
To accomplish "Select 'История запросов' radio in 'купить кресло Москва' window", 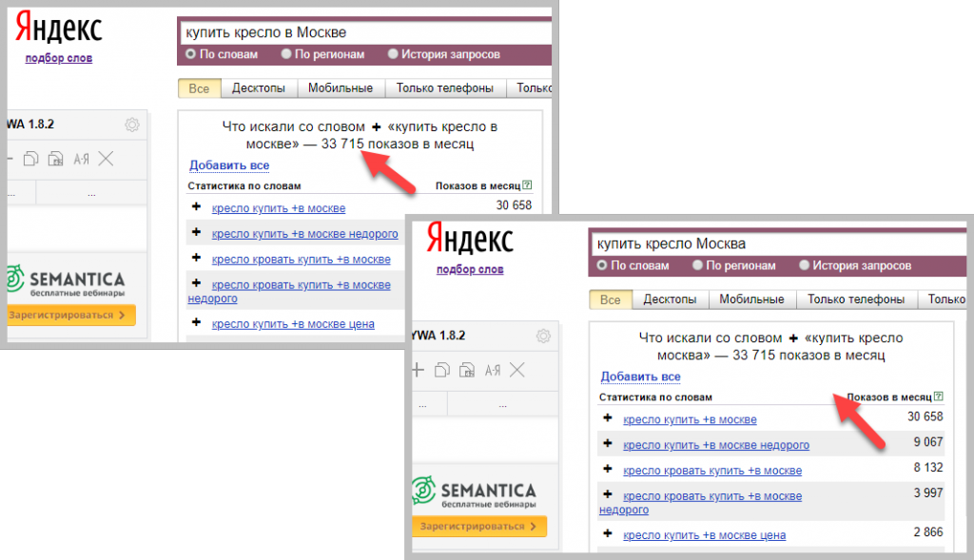I will pos(804,265).
